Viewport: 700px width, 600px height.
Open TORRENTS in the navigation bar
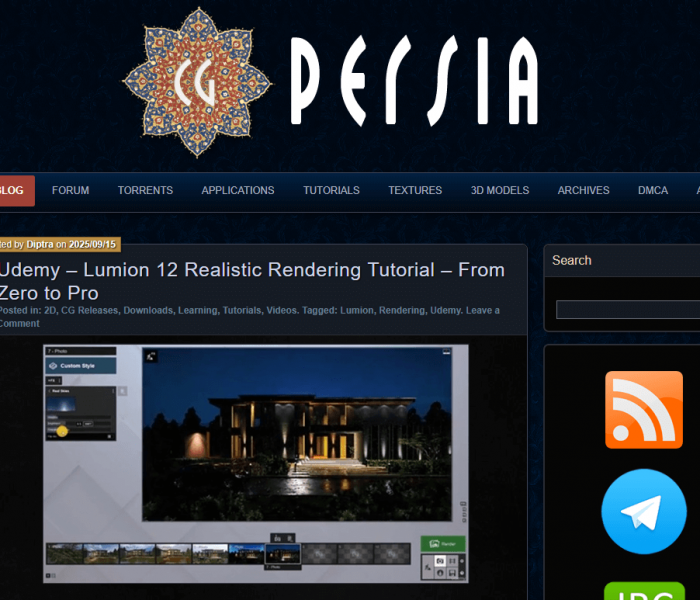(145, 190)
